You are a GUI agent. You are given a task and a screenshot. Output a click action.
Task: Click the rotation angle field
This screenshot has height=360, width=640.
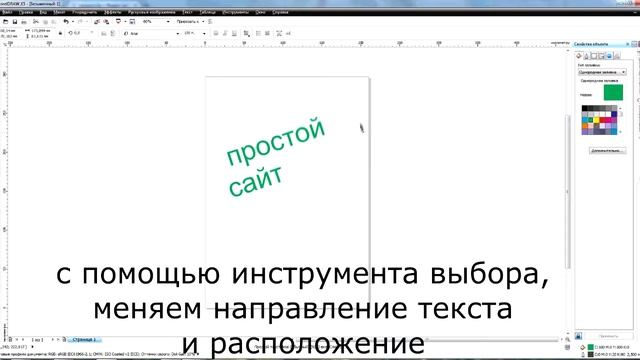pyautogui.click(x=80, y=33)
